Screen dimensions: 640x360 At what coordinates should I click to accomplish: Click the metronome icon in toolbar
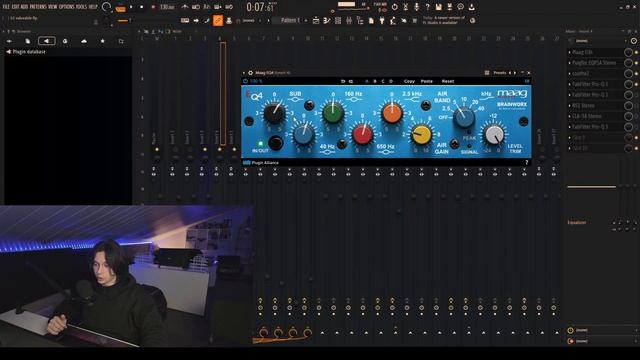point(185,7)
